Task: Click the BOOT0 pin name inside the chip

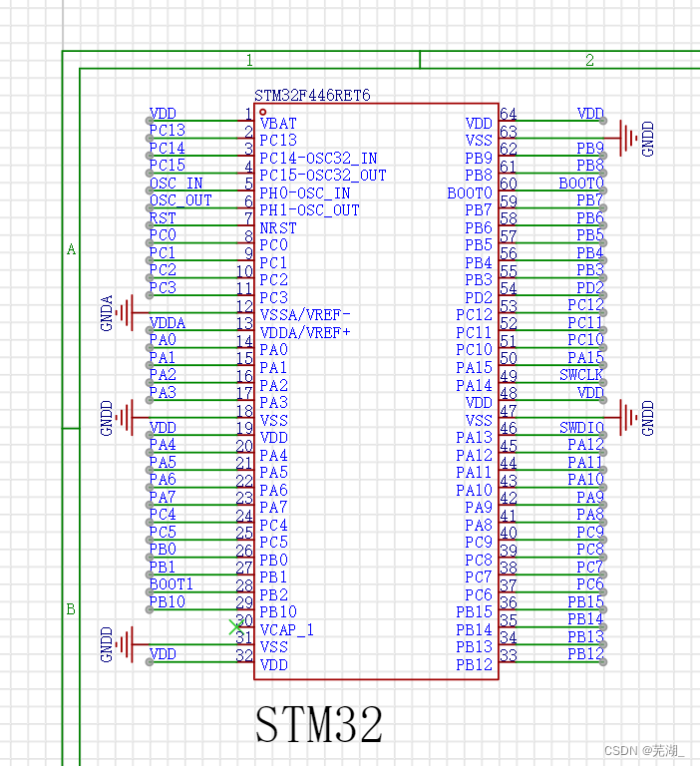Action: [x=470, y=192]
